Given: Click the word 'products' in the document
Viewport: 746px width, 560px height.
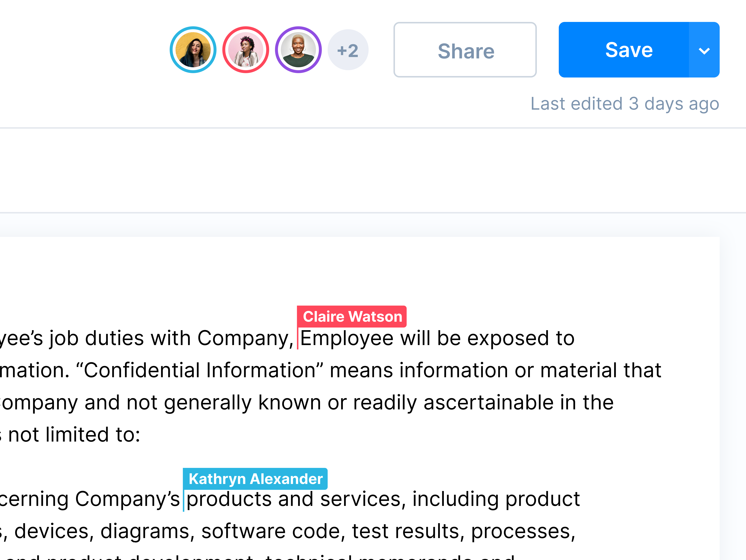Looking at the screenshot, I should [x=229, y=499].
